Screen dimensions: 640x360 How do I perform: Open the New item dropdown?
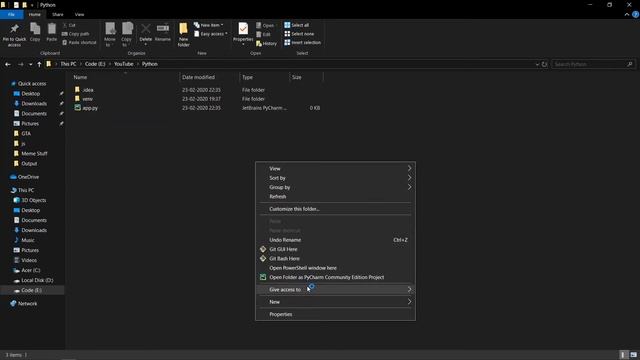tap(209, 25)
